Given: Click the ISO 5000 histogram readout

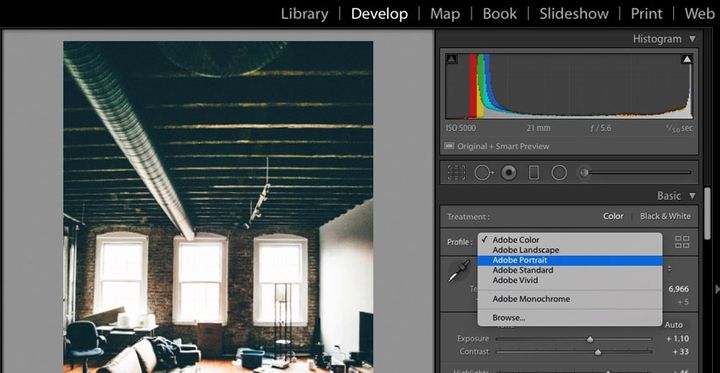Looking at the screenshot, I should click(461, 128).
